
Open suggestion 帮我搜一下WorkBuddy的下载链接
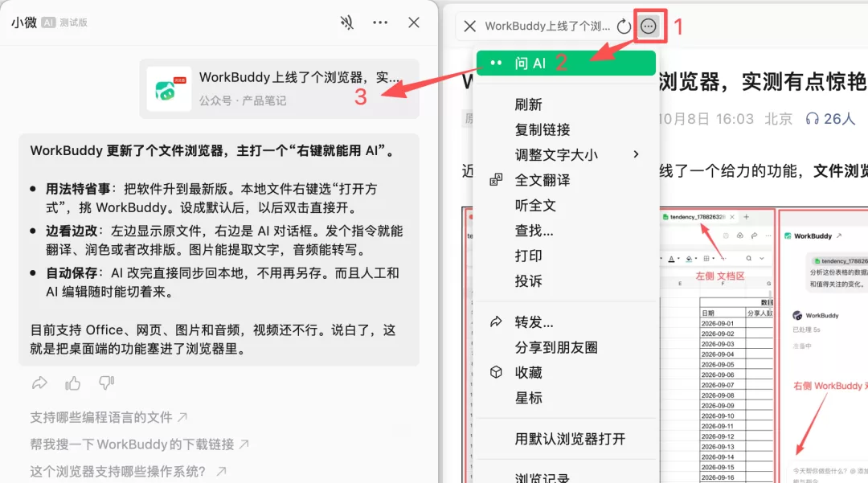point(140,444)
